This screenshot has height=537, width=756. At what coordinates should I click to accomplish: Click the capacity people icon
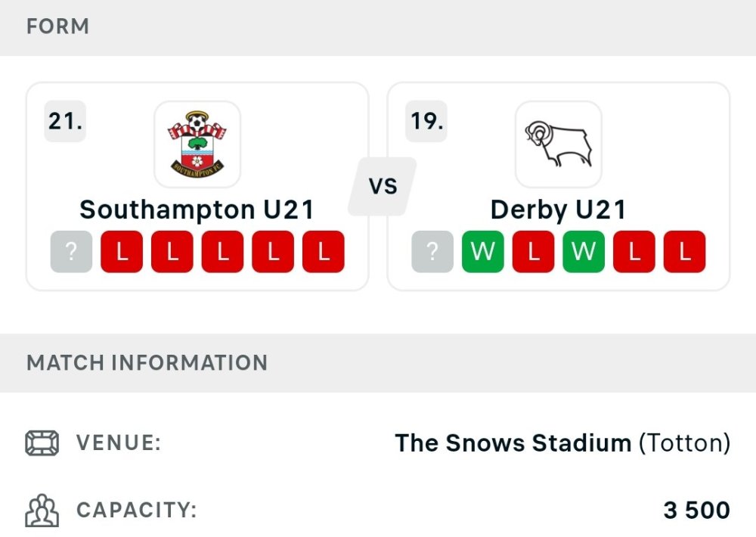(x=42, y=511)
